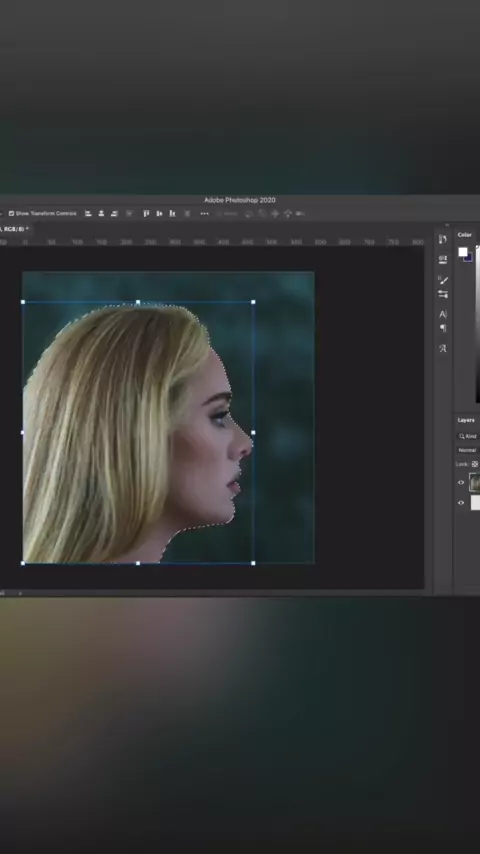Open the Brushes panel icon
Image resolution: width=480 pixels, height=854 pixels.
tap(442, 280)
